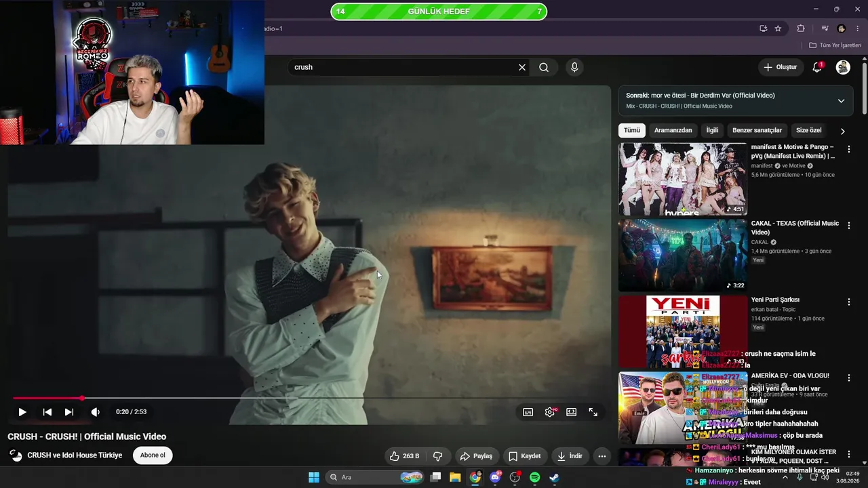Open the CRUSH ve Idol House Türkiye channel
Viewport: 868px width, 488px height.
click(x=75, y=455)
